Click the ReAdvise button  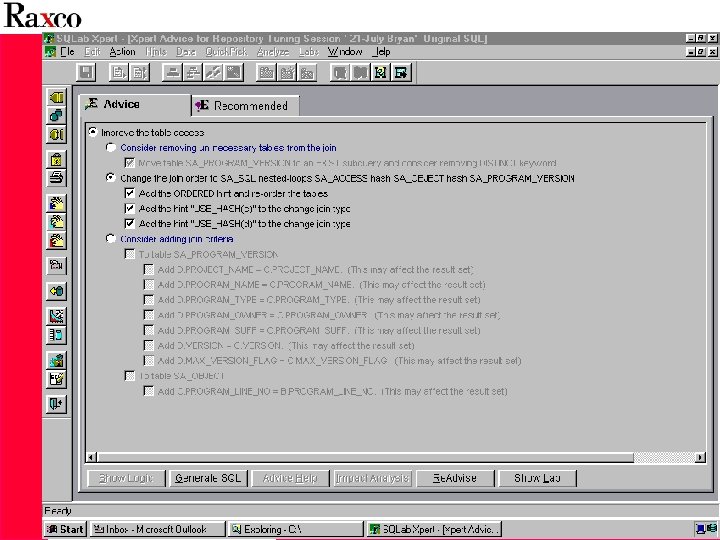pos(455,478)
